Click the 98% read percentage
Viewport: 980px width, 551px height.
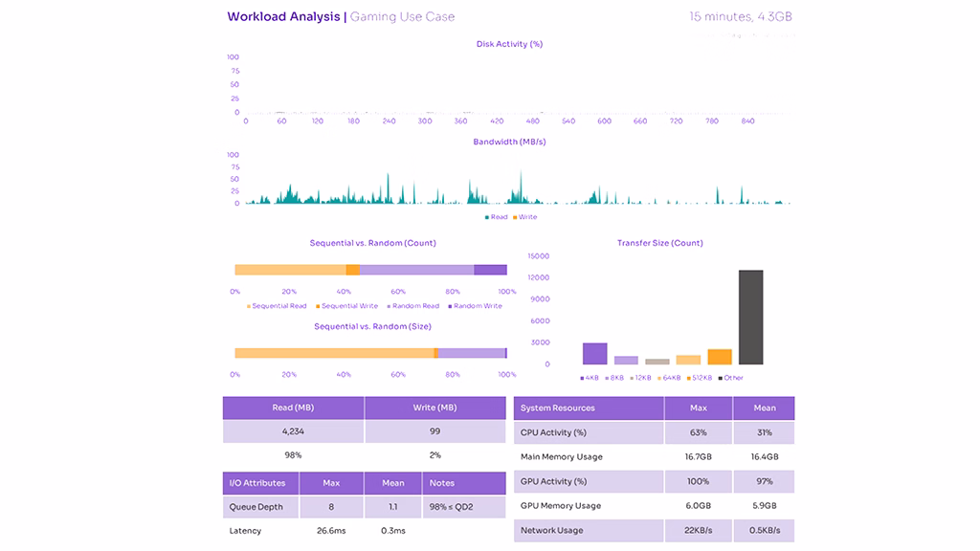point(293,455)
